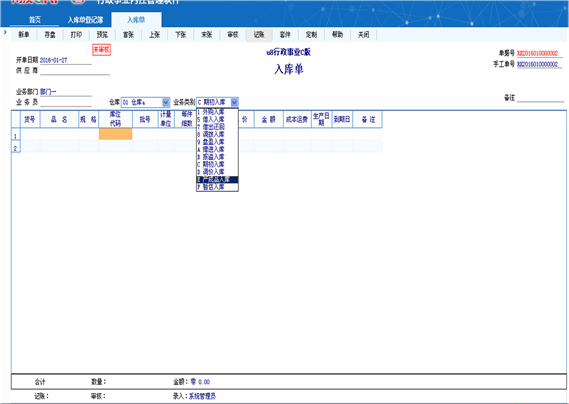Screen dimensions: 569x404
Task: Click the 生产日期 column header
Action: point(322,119)
